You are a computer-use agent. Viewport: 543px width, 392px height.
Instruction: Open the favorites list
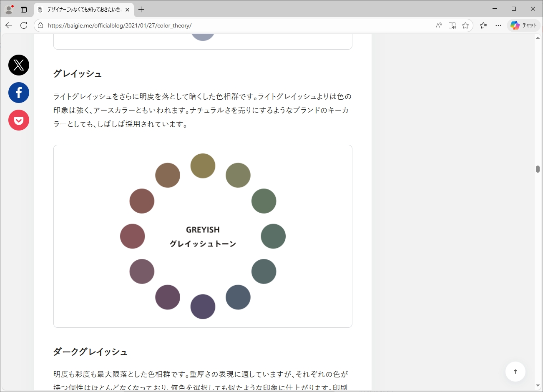[483, 25]
